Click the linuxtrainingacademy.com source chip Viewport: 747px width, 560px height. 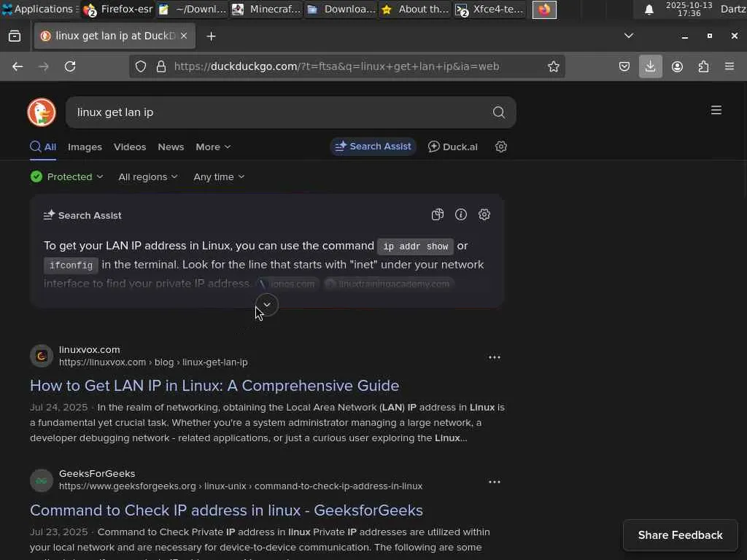[389, 284]
